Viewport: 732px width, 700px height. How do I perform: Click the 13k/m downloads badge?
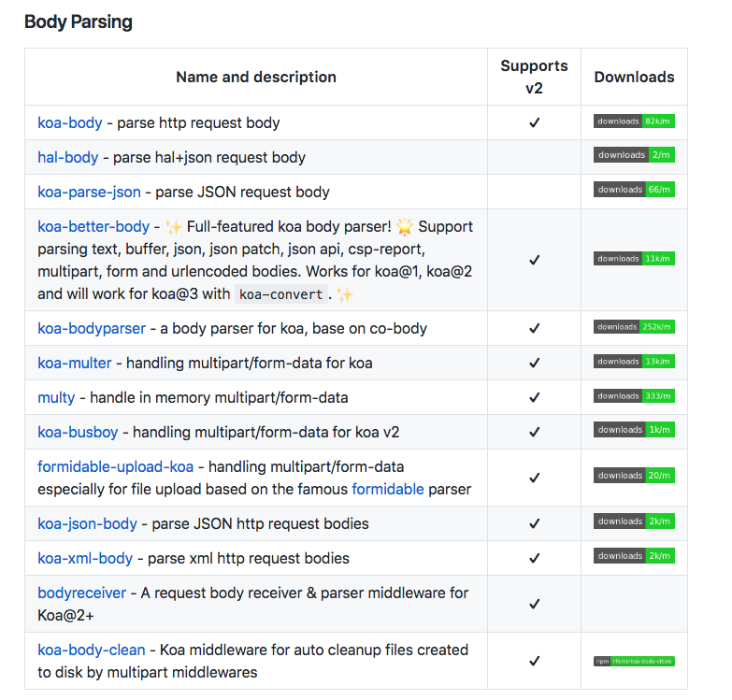click(x=634, y=361)
